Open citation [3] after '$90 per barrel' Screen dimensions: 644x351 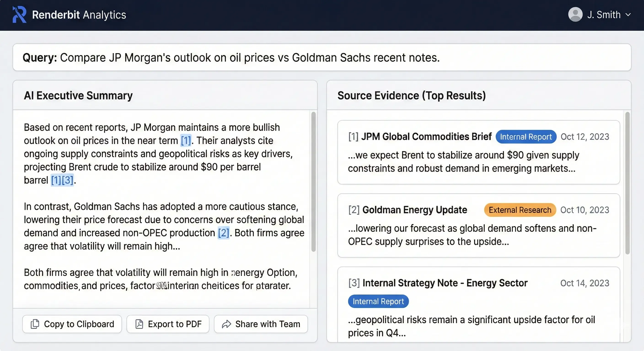pyautogui.click(x=67, y=180)
